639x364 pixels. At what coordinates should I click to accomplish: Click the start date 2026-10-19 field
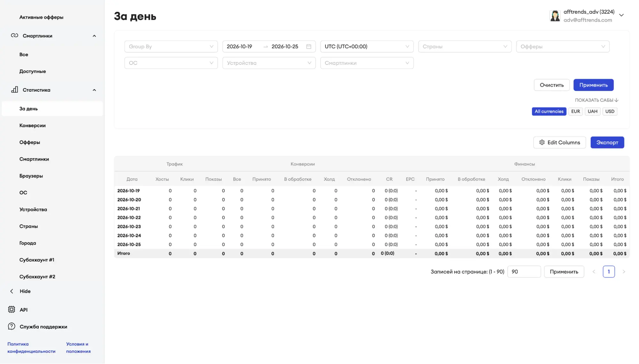[239, 47]
